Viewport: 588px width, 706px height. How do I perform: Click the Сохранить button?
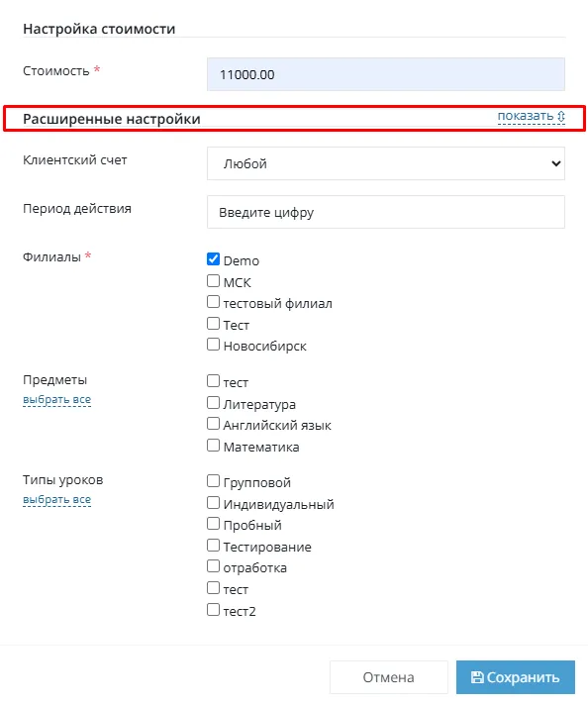pos(516,677)
